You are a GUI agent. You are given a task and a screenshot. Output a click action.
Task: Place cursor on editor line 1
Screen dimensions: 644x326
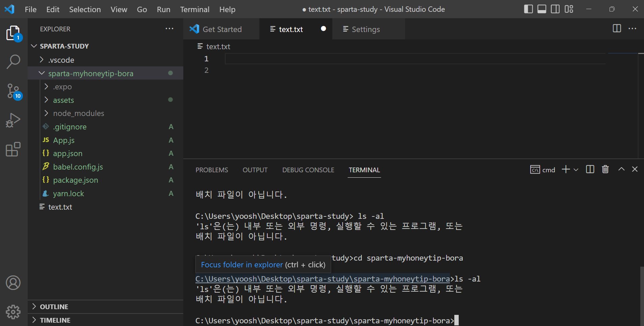tap(415, 59)
